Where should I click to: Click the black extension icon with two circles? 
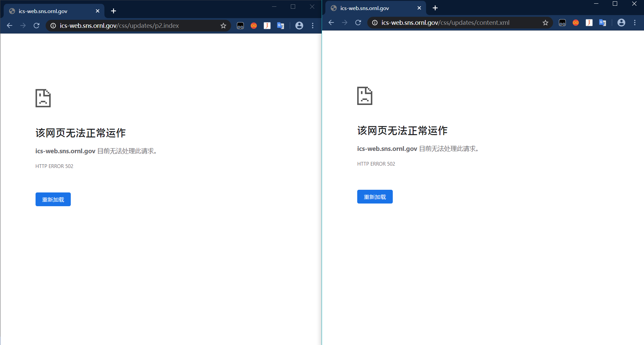(x=240, y=25)
